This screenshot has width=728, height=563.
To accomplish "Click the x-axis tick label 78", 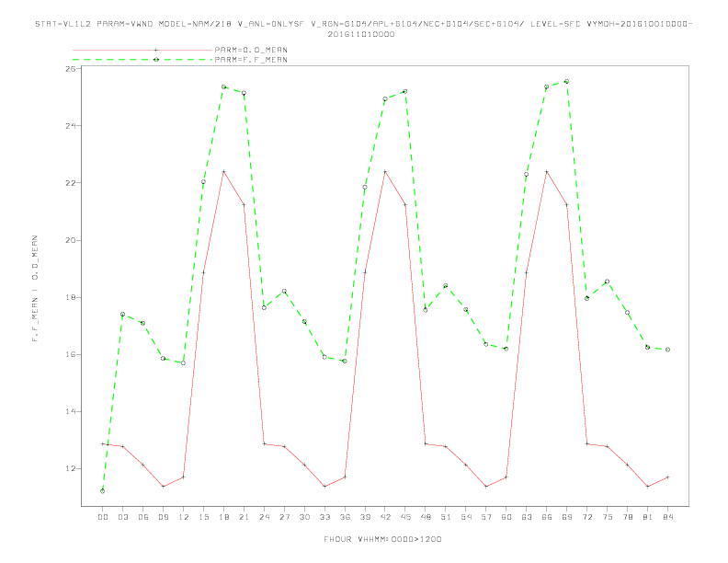I will tap(627, 517).
